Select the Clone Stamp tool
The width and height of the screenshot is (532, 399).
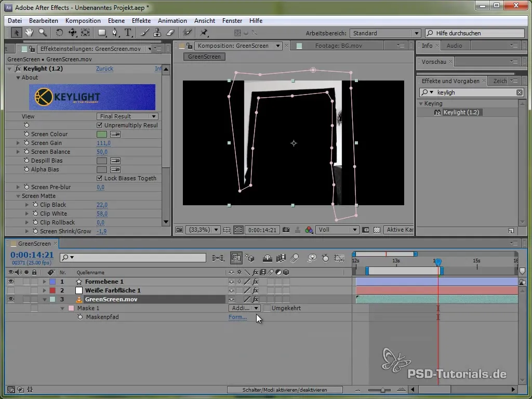(x=157, y=33)
